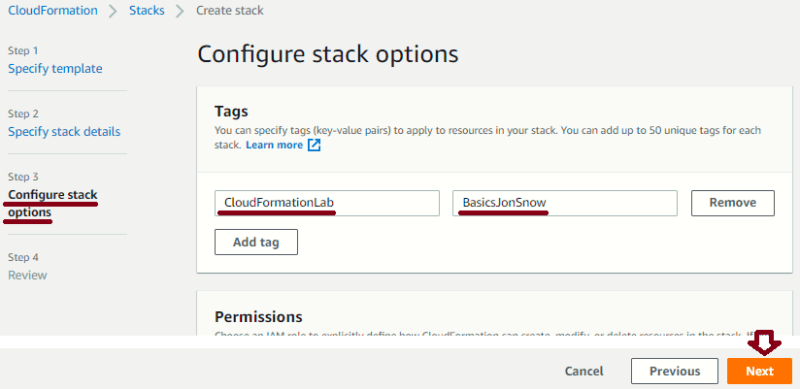Focus the tag value field containing BasicsJonSnow
This screenshot has height=389, width=800.
click(x=565, y=203)
